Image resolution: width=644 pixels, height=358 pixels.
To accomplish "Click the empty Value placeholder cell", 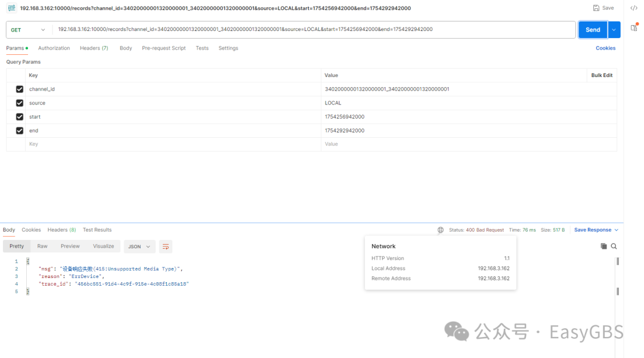I will click(x=469, y=144).
